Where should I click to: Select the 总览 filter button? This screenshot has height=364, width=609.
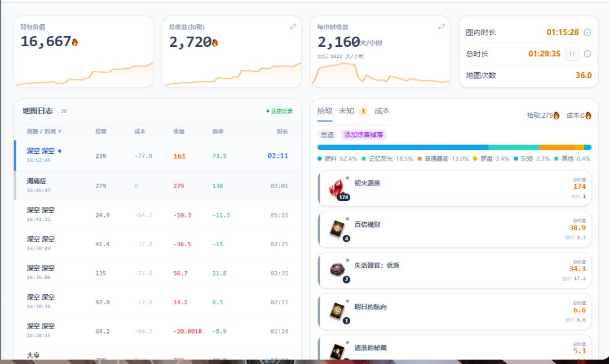tap(327, 135)
